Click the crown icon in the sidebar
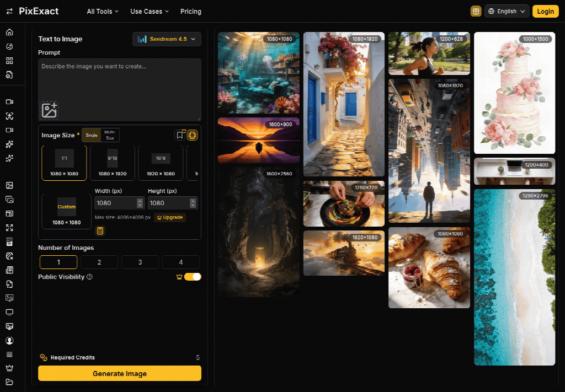Image resolution: width=565 pixels, height=392 pixels. 9,368
